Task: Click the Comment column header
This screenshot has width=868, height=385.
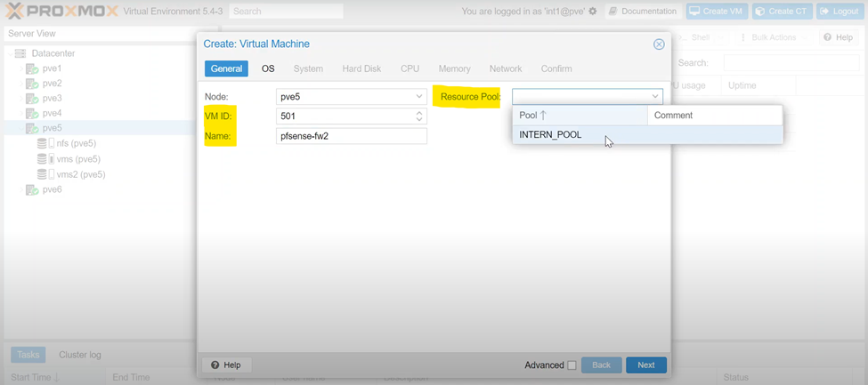Action: [x=715, y=116]
